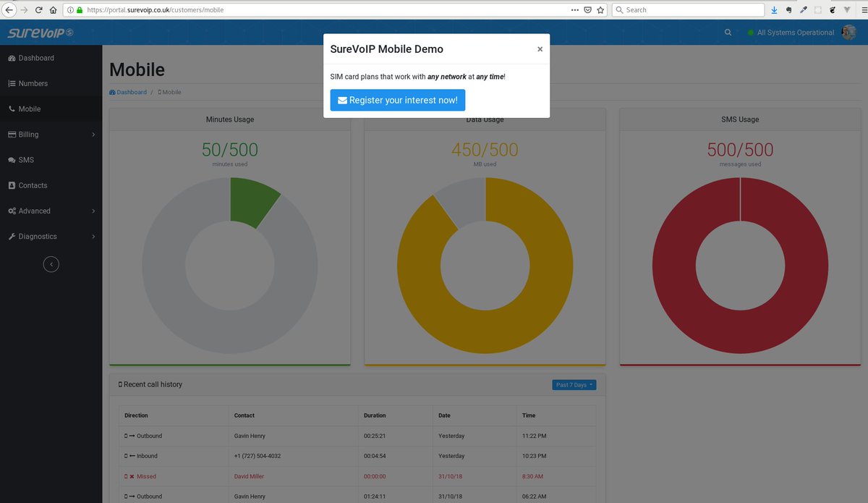Image resolution: width=868 pixels, height=503 pixels.
Task: Expand the Advanced sidebar submenu
Action: (x=51, y=211)
